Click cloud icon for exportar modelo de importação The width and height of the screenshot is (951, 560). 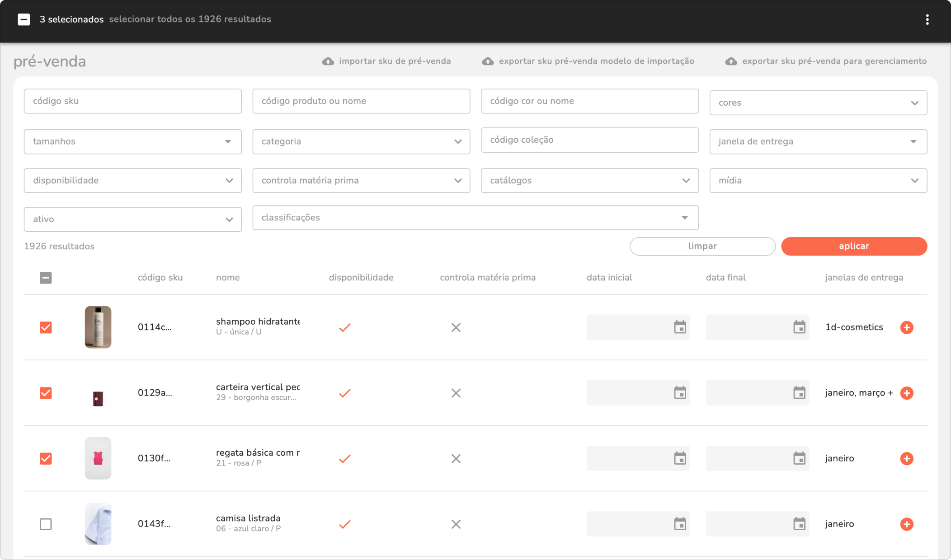coord(488,61)
